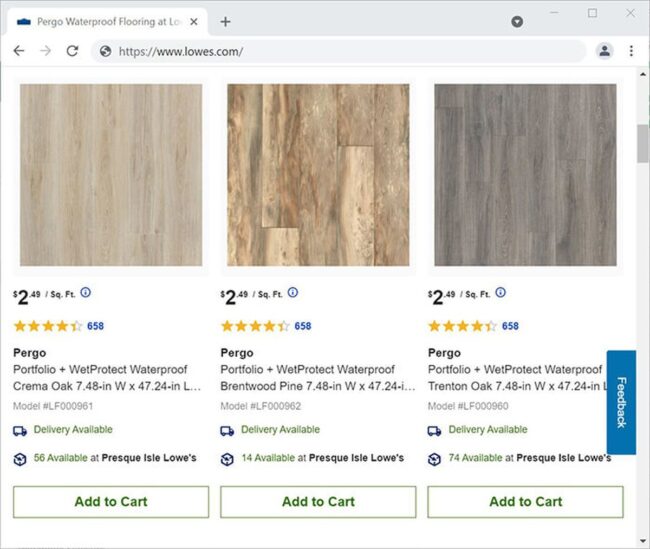Click the page vertical scrollbar thumb

coord(643,143)
